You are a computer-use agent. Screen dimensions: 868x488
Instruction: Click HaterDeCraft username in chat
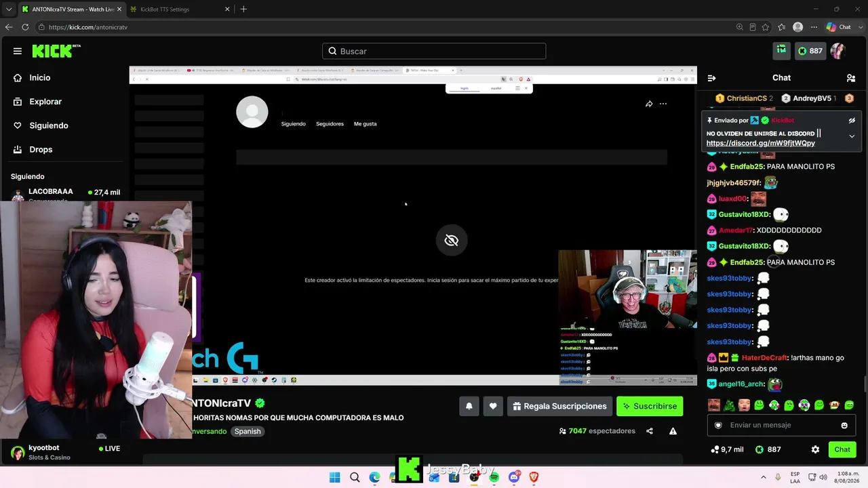(763, 358)
